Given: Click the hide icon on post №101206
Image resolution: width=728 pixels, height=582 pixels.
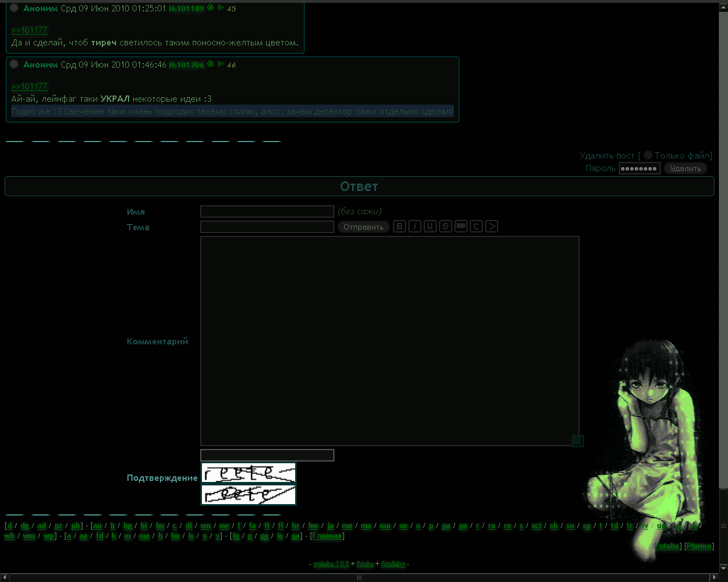Looking at the screenshot, I should (210, 64).
